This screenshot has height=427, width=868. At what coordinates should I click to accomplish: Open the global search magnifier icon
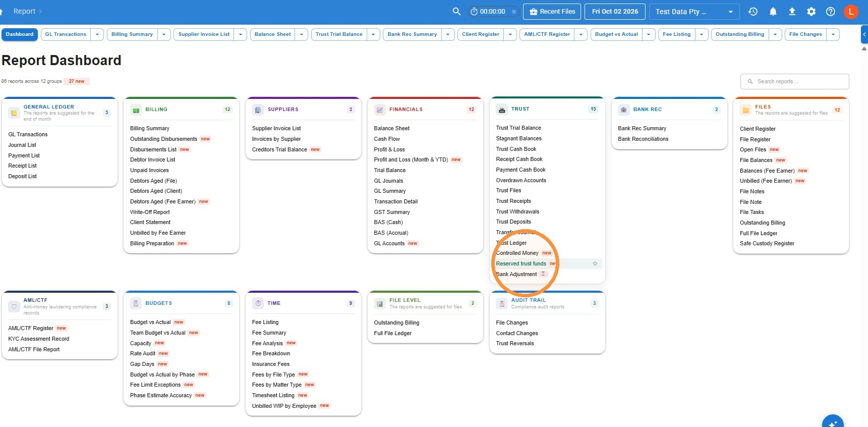click(456, 11)
